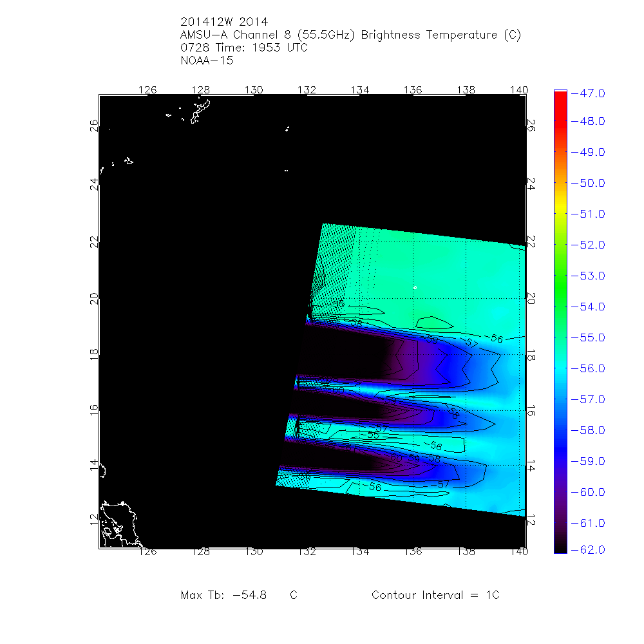Image resolution: width=644 pixels, height=644 pixels.
Task: Click the -51.0 color scale label
Action: tap(588, 214)
